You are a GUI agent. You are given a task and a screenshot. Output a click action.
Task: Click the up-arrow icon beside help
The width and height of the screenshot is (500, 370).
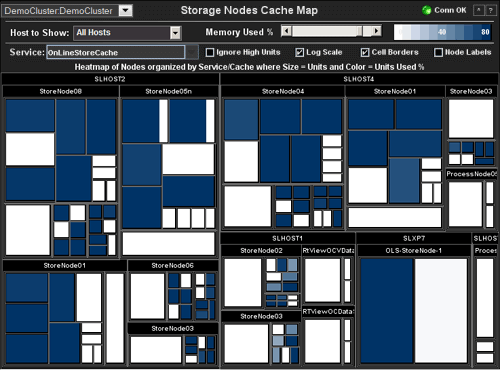pyautogui.click(x=478, y=10)
